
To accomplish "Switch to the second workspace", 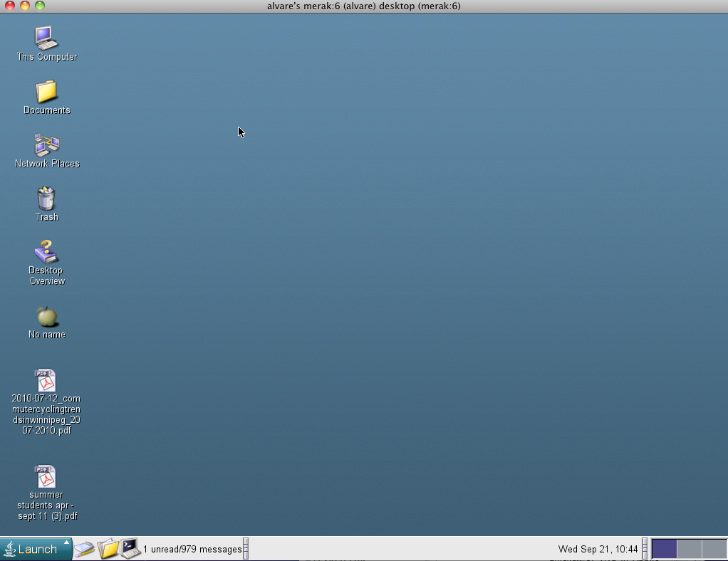I will click(689, 549).
